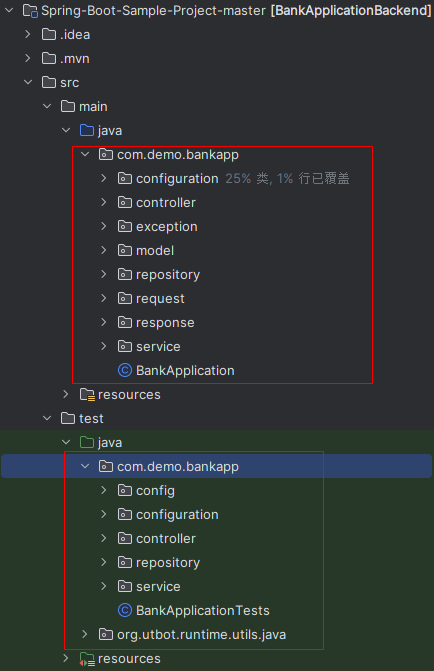The height and width of the screenshot is (671, 434).
Task: Click the test resources folder icon
Action: [87, 658]
